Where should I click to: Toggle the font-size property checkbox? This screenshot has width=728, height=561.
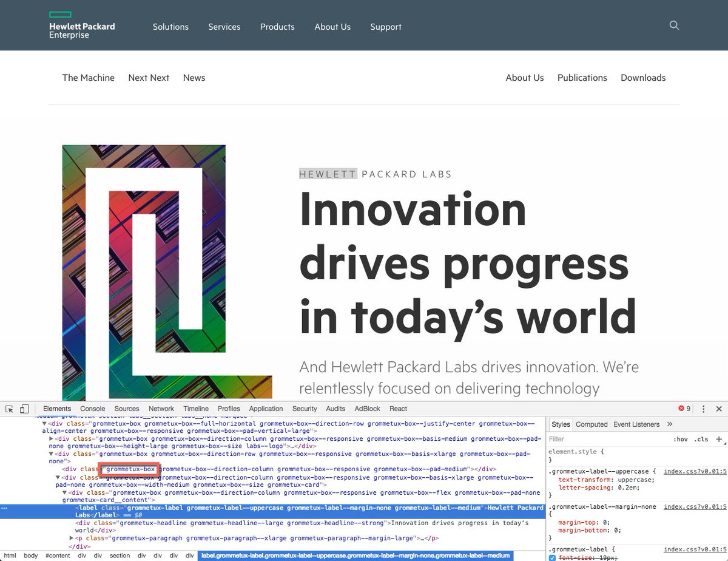552,558
